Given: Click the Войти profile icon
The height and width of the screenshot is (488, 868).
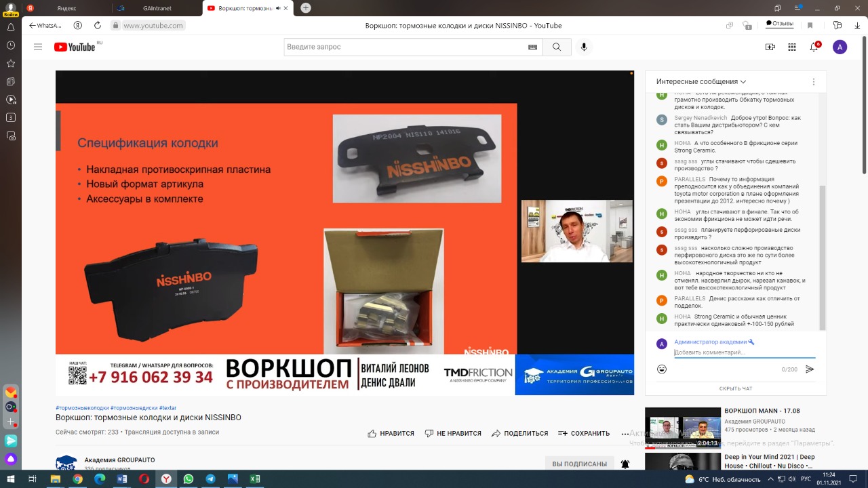Looking at the screenshot, I should click(x=10, y=9).
